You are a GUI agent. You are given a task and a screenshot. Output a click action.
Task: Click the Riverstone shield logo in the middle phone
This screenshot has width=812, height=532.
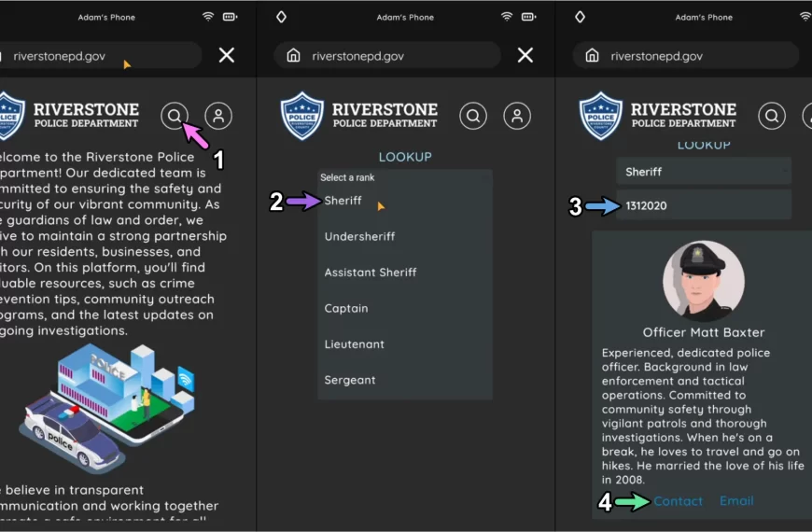(302, 116)
